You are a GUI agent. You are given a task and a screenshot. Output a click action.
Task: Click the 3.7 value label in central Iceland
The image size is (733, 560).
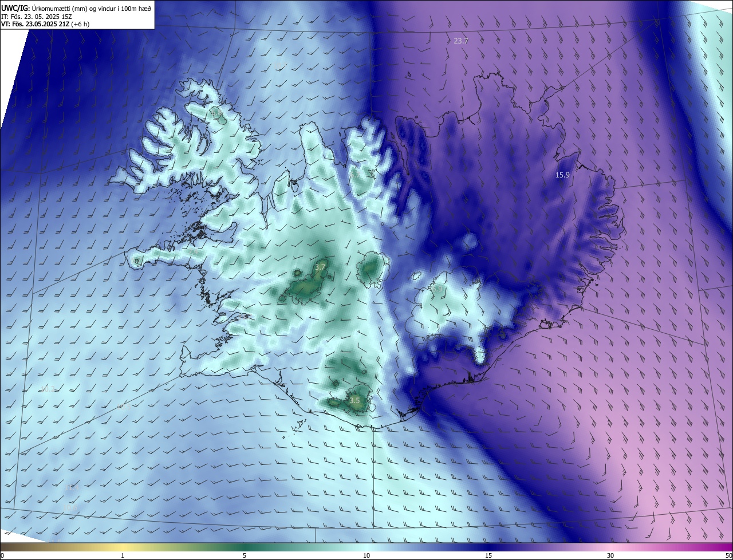point(320,267)
